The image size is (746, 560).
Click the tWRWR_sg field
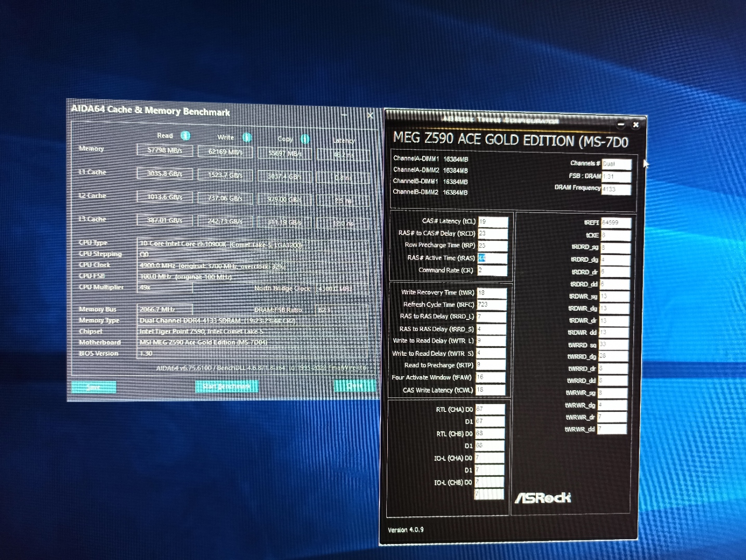click(x=613, y=393)
